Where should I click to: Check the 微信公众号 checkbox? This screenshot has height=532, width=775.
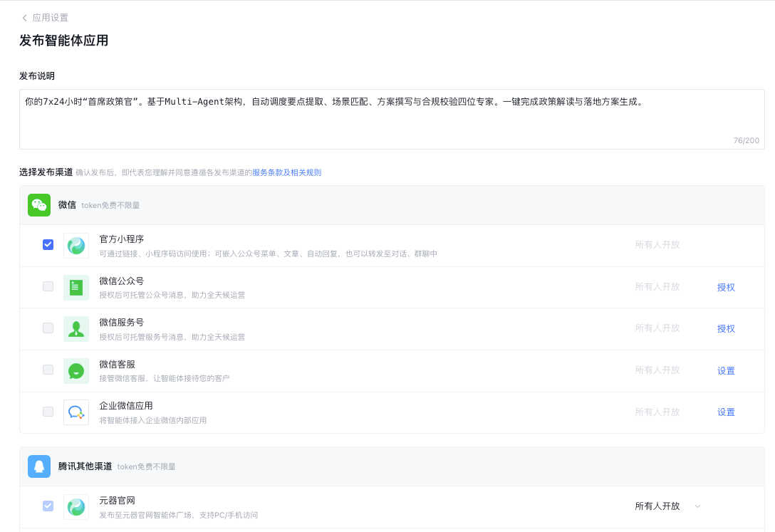pyautogui.click(x=48, y=286)
